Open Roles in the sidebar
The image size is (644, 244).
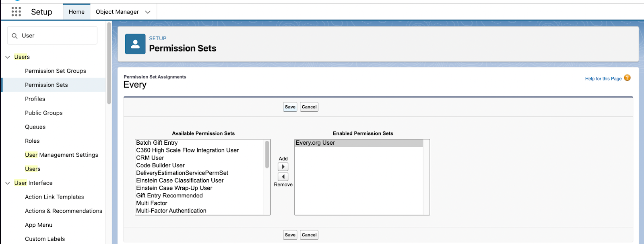[32, 141]
